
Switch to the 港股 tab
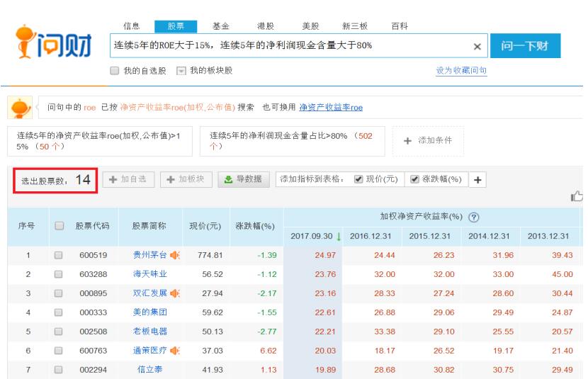(266, 26)
